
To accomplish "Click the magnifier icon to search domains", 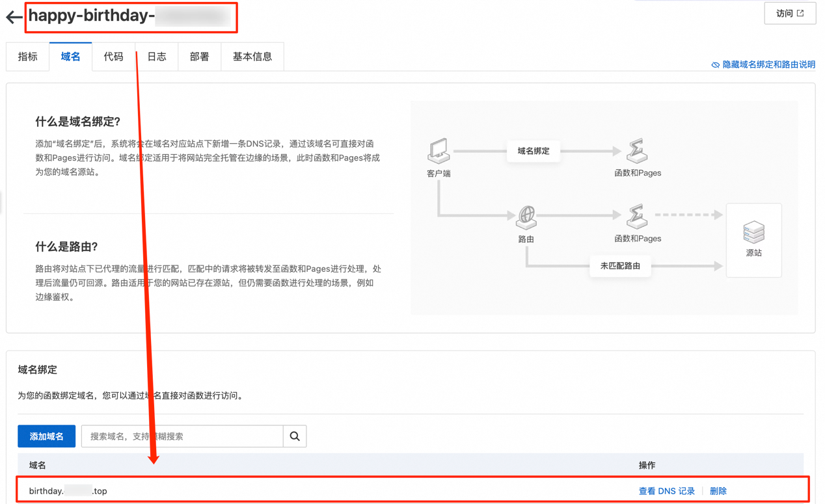I will coord(294,436).
